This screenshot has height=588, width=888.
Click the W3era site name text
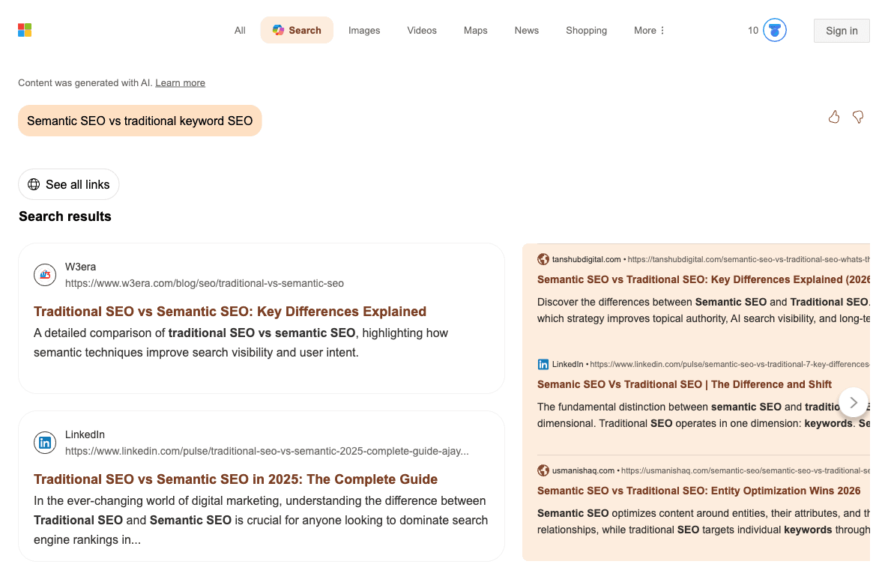(x=80, y=267)
